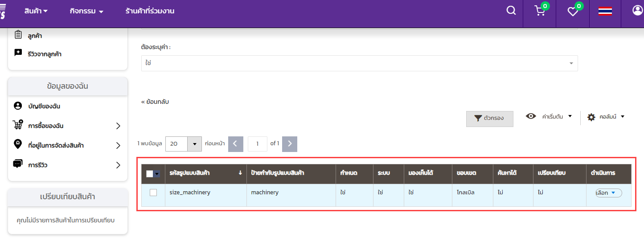Toggle the select-all checkbox in table header
Screen dimensions: 644x238
tap(150, 173)
